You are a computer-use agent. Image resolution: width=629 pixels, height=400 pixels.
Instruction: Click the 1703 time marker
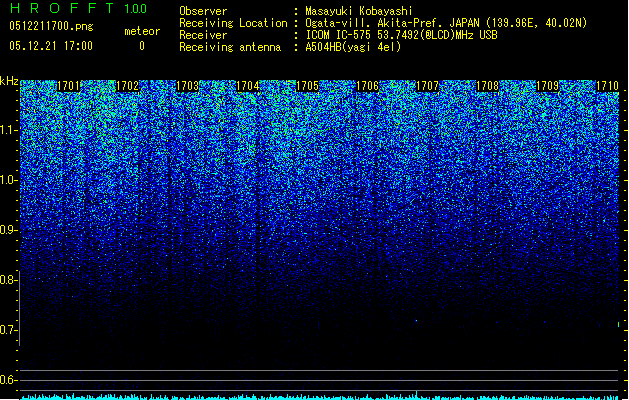point(187,86)
